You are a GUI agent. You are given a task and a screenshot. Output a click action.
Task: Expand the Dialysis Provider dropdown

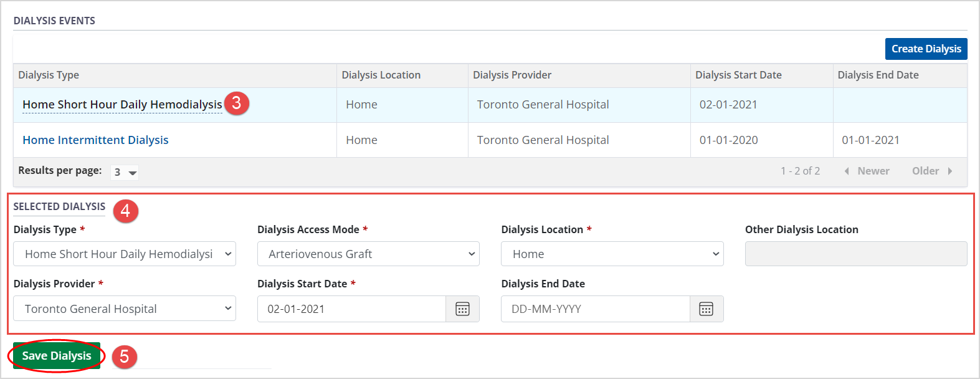pyautogui.click(x=125, y=309)
